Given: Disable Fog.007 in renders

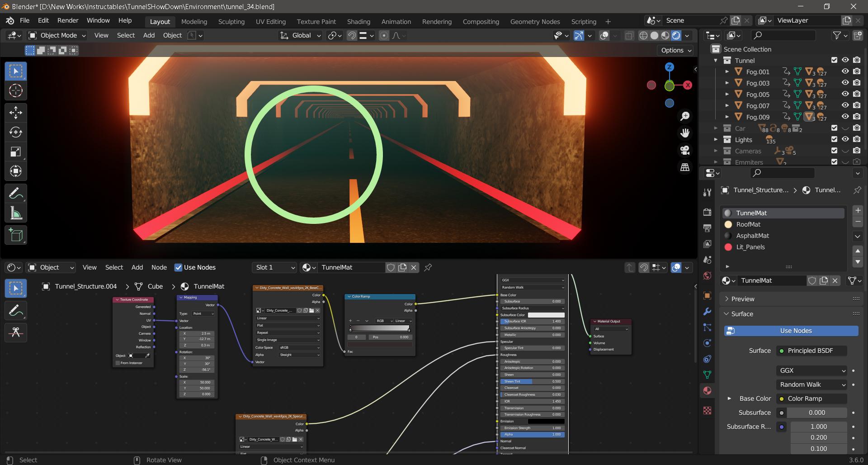Looking at the screenshot, I should (857, 105).
